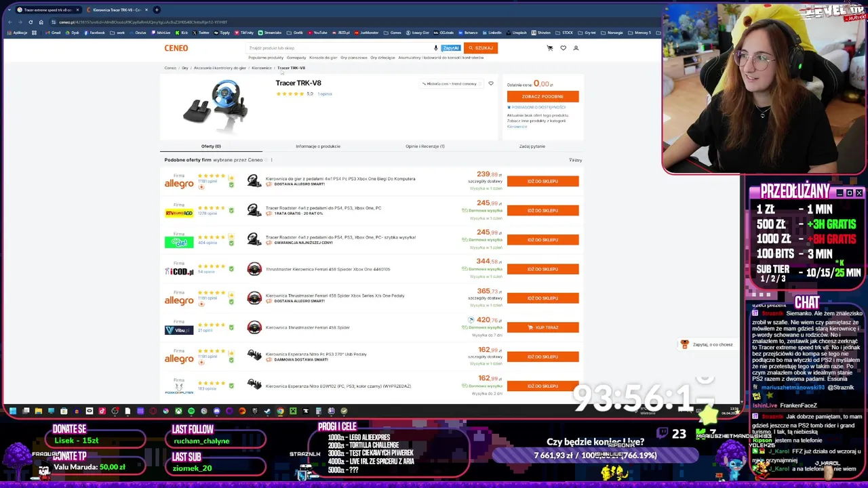Viewport: 868px width, 488px height.
Task: Open Gamepady popular category link
Action: (x=296, y=58)
